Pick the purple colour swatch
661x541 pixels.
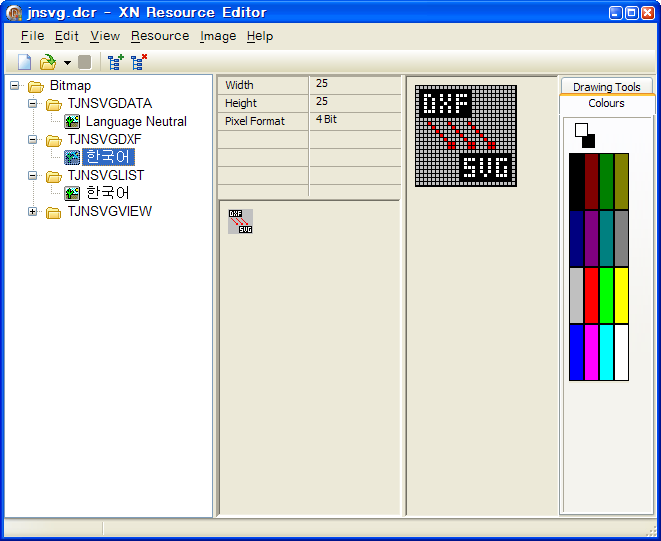[591, 239]
